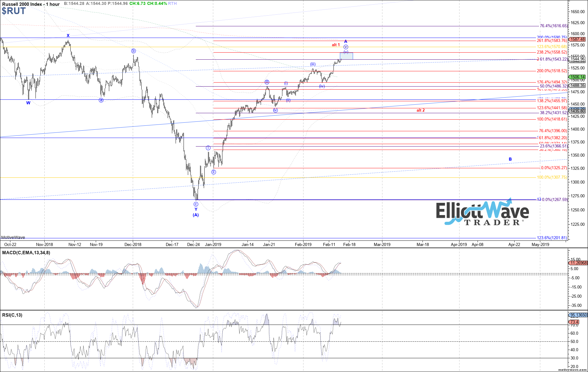
Task: Click the blue B wave label
Action: tap(510, 159)
